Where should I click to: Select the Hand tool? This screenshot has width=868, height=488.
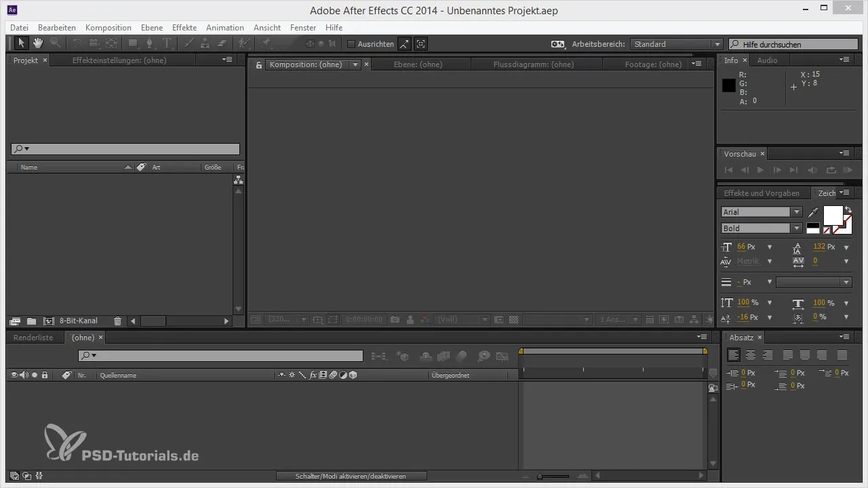tap(38, 43)
